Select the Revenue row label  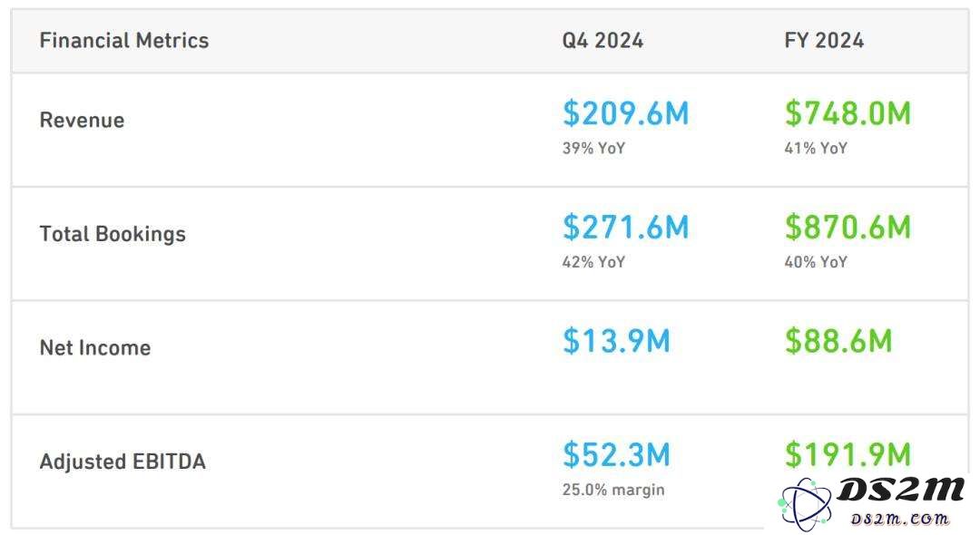click(x=82, y=120)
